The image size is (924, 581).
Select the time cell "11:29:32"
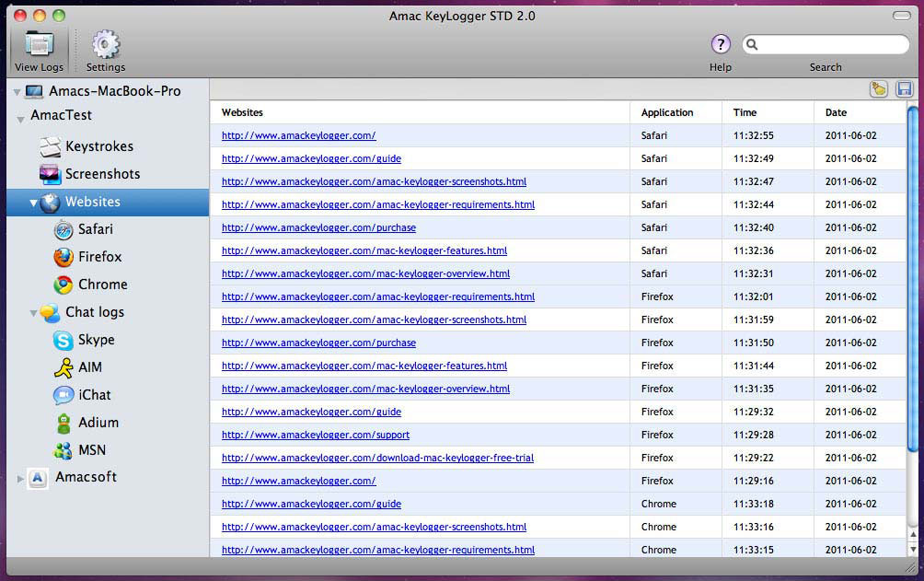[x=753, y=412]
